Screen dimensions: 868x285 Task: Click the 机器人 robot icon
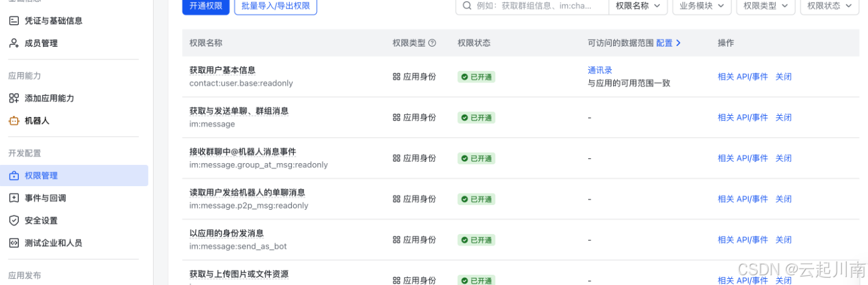(x=14, y=121)
